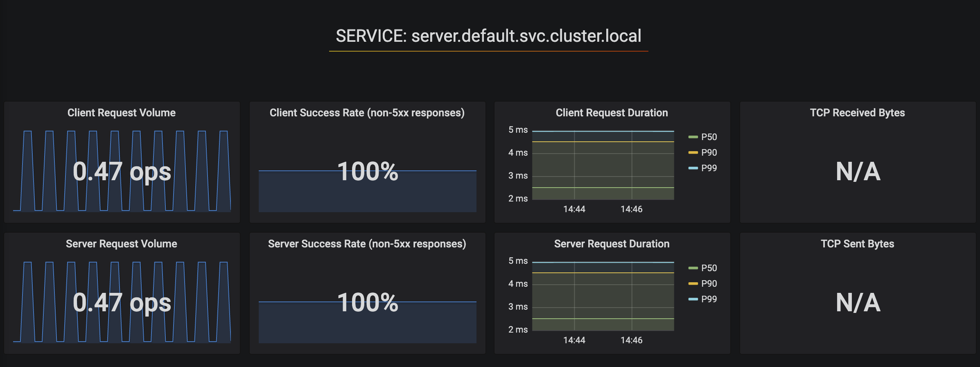Screen dimensions: 980x367
Task: Click 14:46 time label in Client Request Duration
Action: click(632, 209)
